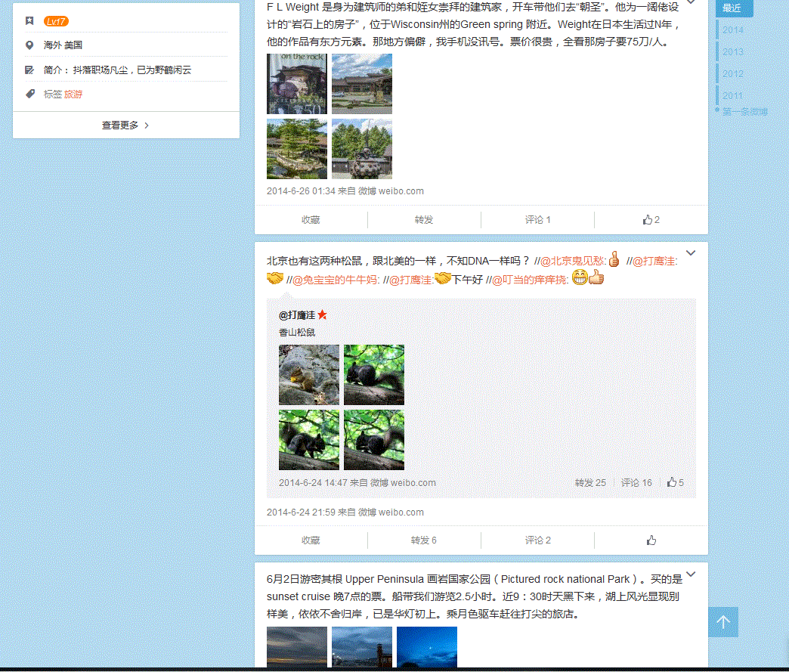Click 转发 6 to repost the squirrel post

pyautogui.click(x=423, y=540)
